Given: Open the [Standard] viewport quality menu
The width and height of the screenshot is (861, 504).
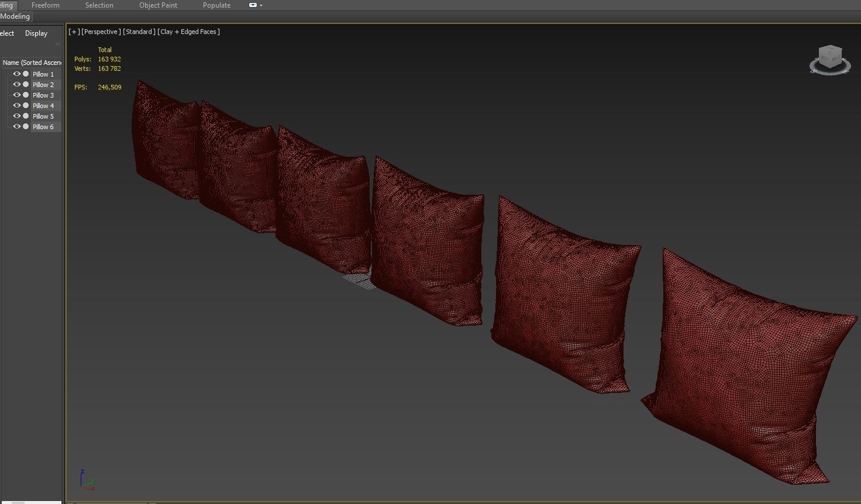Looking at the screenshot, I should 139,32.
